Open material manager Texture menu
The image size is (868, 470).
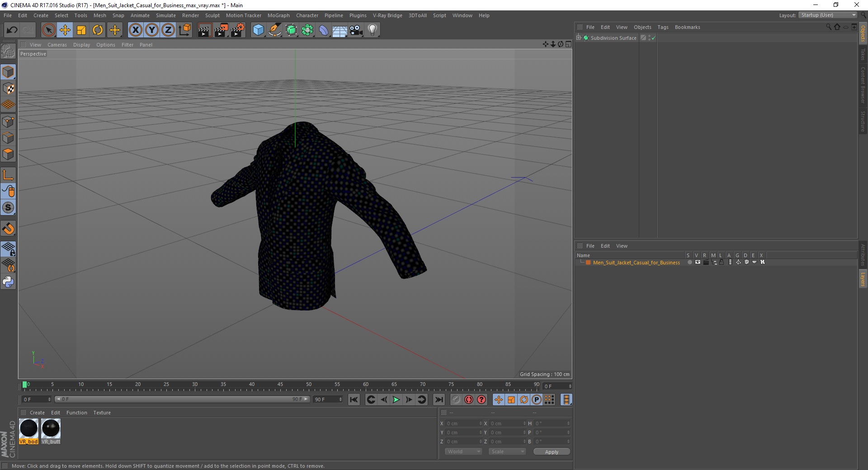102,413
